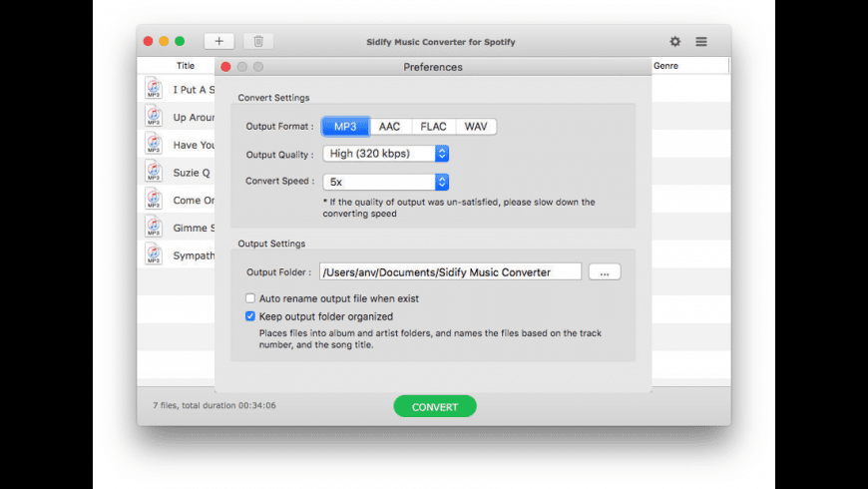Open the Output Quality dropdown
Viewport: 868px width, 489px height.
tap(386, 154)
